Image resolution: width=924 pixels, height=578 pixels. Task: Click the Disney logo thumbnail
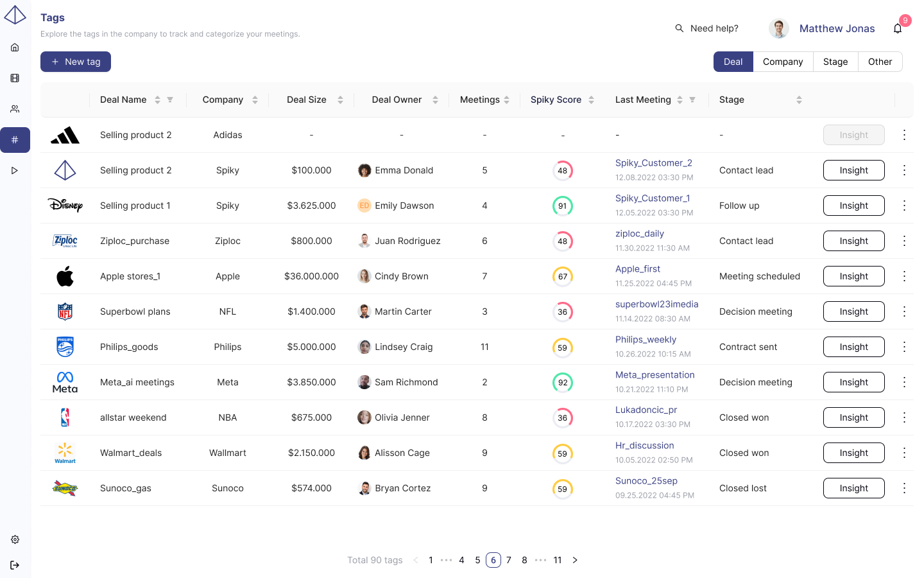(x=65, y=206)
